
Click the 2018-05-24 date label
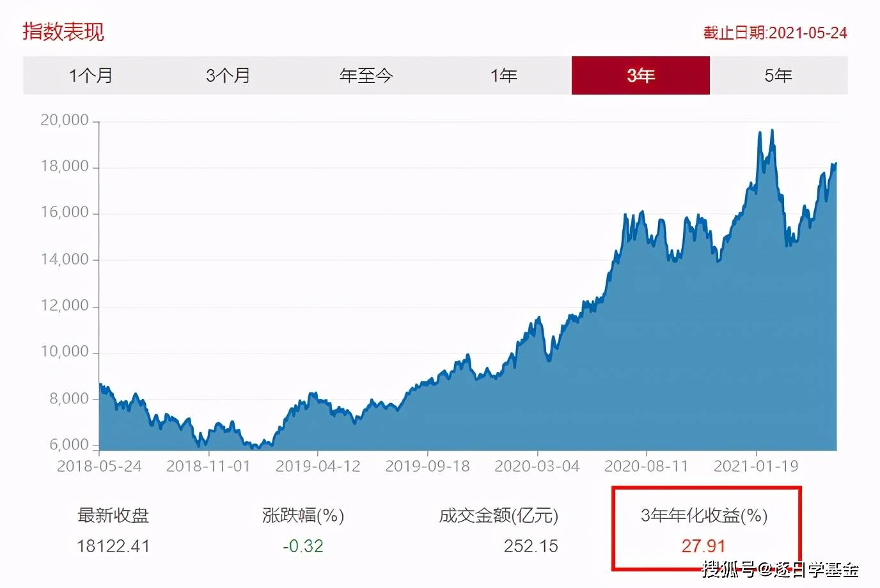click(x=99, y=467)
